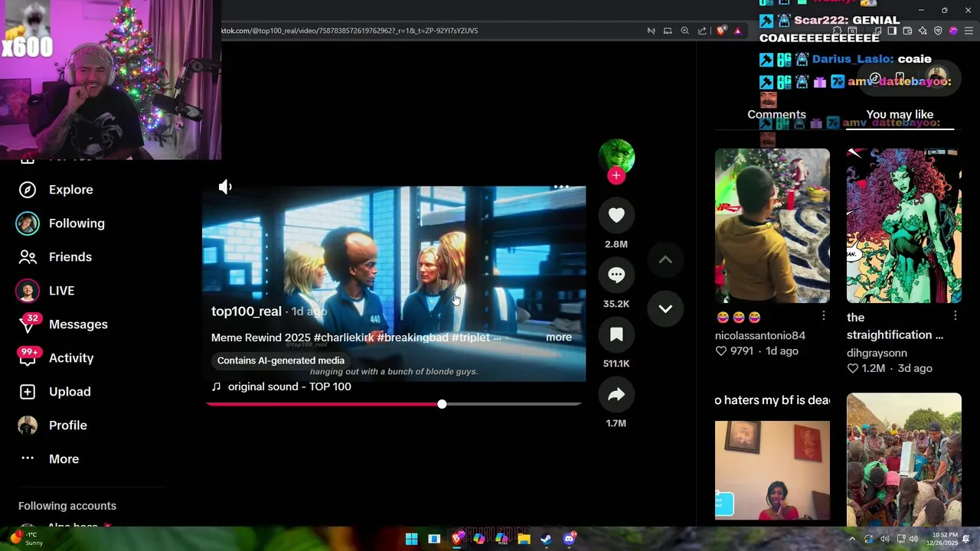Image resolution: width=980 pixels, height=551 pixels.
Task: Click the address bar share icon
Action: pos(702,31)
